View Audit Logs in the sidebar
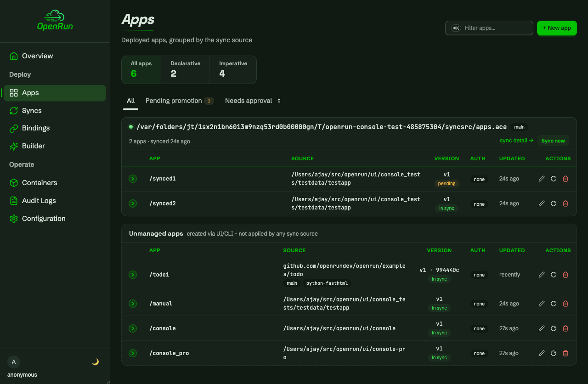 55,201
